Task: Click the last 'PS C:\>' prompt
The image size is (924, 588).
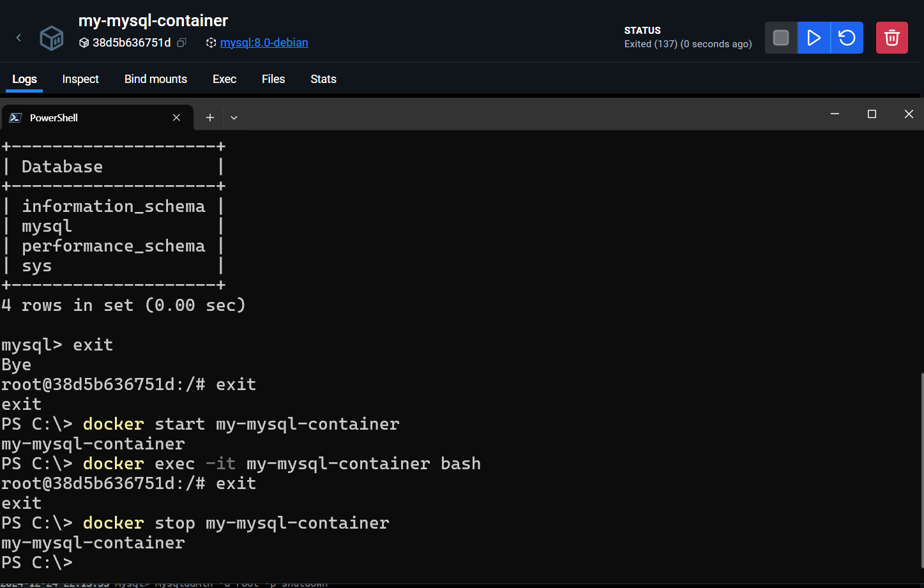Action: (37, 562)
